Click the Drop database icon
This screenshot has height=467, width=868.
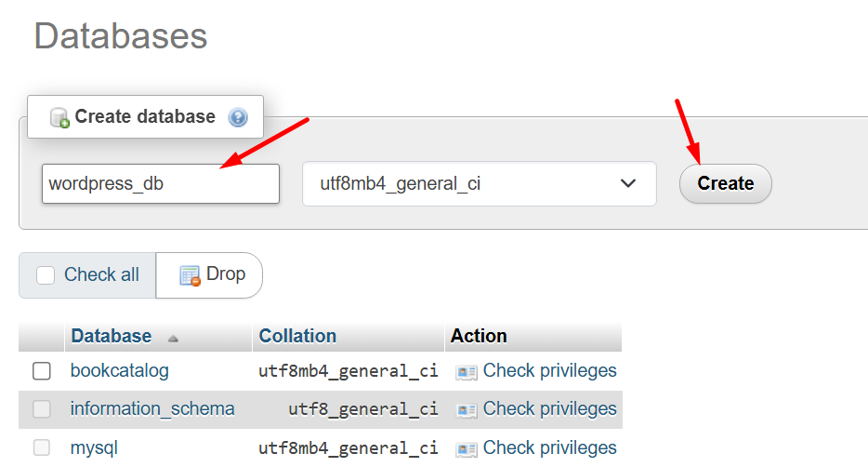click(x=190, y=275)
